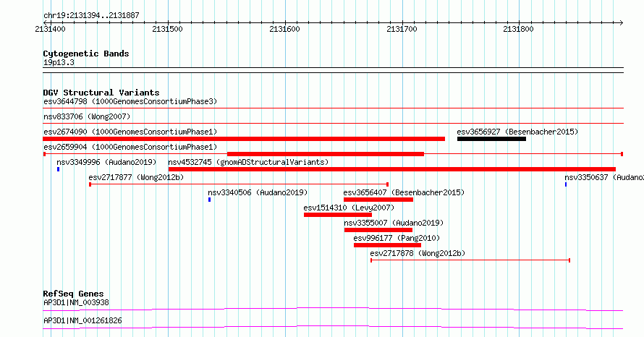Select red bar of esv3656407
The height and width of the screenshot is (337, 644).
coord(378,200)
